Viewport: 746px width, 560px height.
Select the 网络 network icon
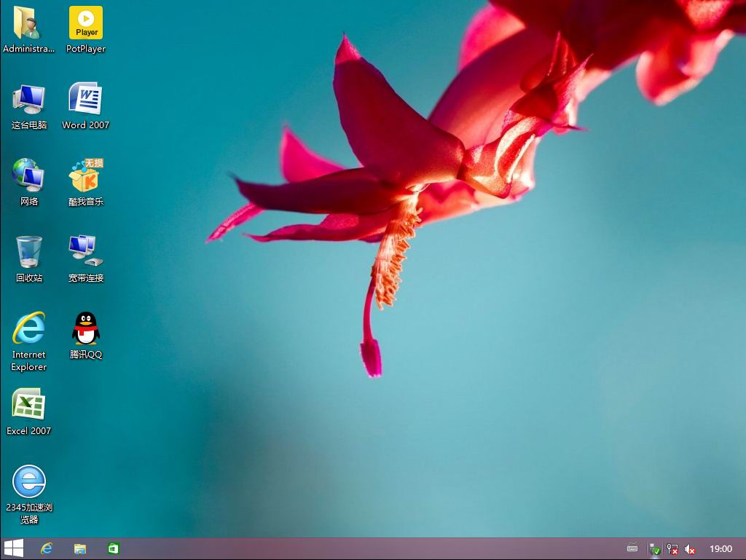(29, 183)
